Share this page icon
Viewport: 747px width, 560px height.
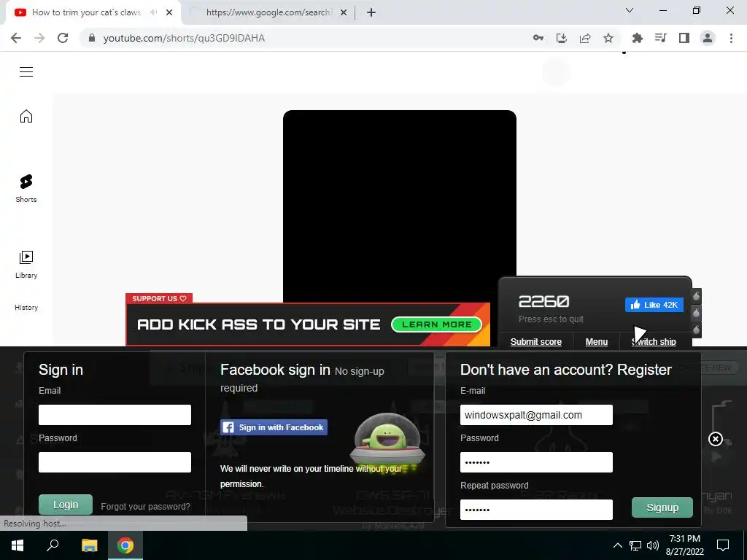585,38
